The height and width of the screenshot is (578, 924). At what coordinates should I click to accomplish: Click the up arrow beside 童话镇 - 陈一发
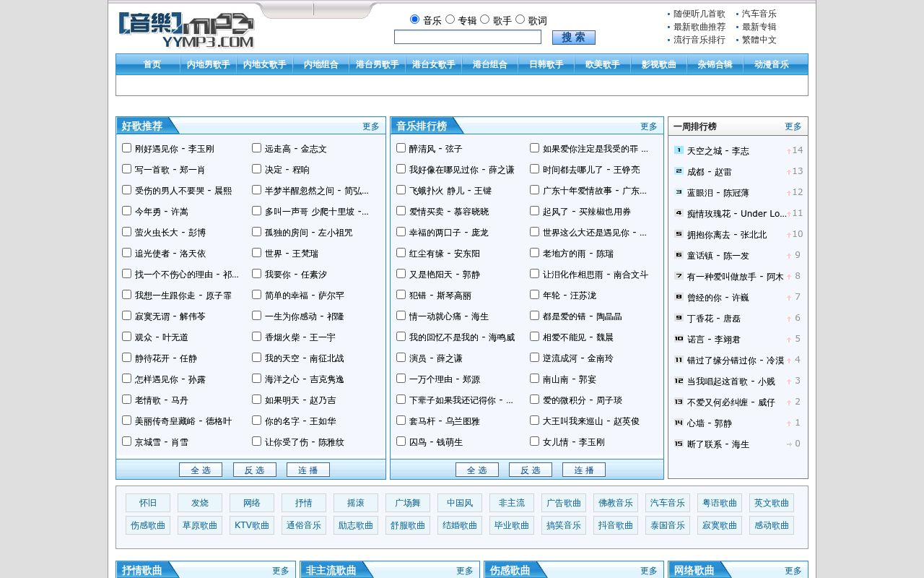pos(789,256)
